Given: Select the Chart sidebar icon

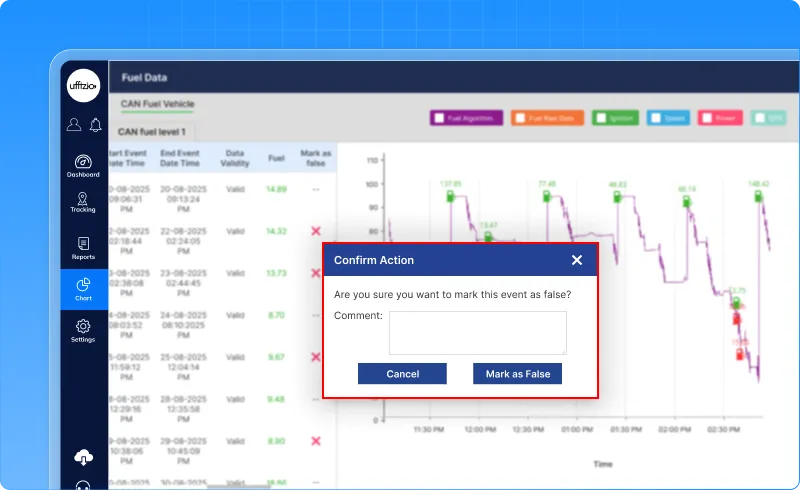Looking at the screenshot, I should (x=83, y=289).
